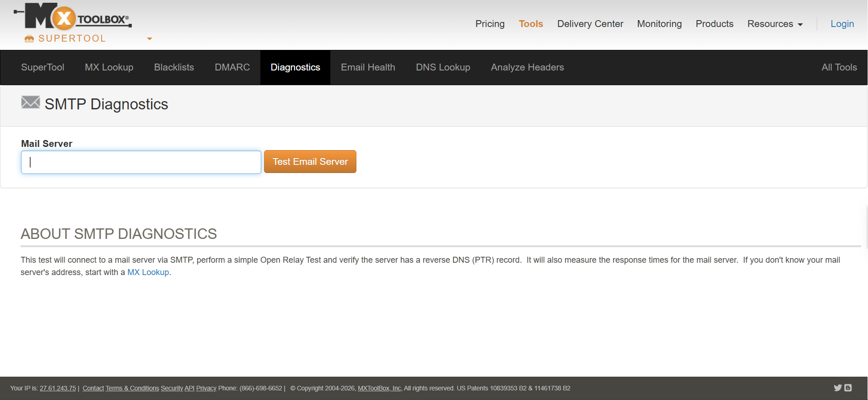
Task: Switch to the DNS Lookup tab
Action: [x=443, y=67]
